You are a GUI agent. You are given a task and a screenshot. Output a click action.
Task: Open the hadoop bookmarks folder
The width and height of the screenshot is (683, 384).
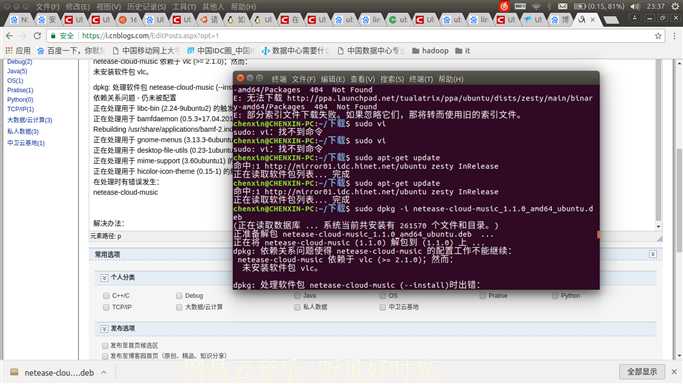pyautogui.click(x=430, y=51)
